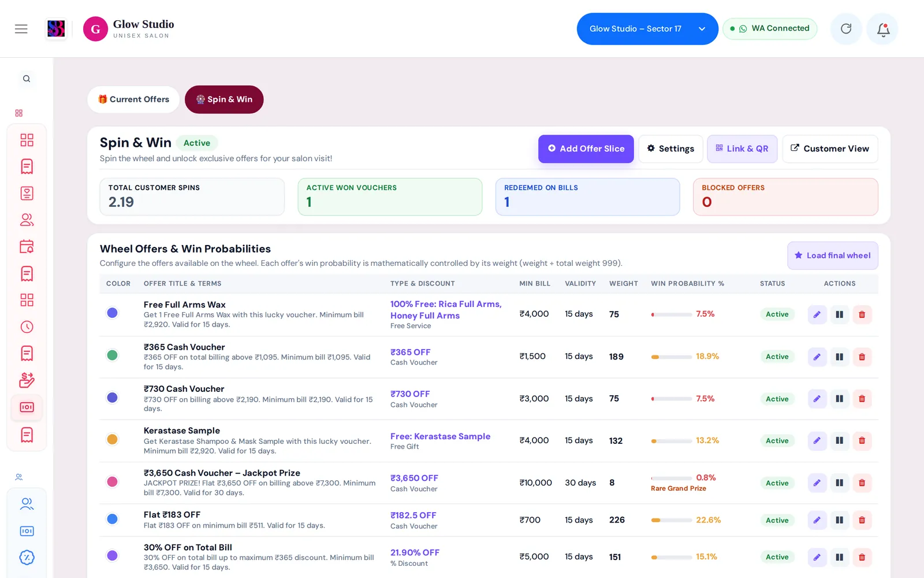Open the calendar icon in sidebar
924x578 pixels.
(x=27, y=246)
